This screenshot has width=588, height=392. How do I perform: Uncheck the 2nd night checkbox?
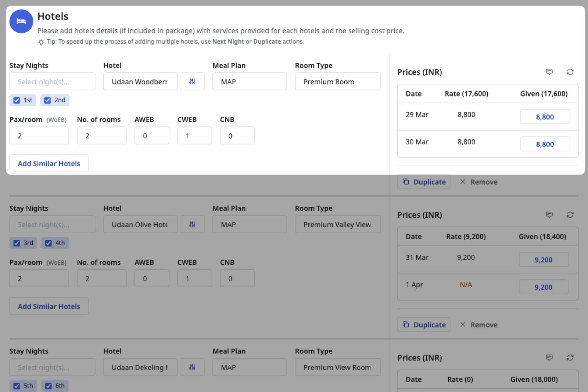47,100
